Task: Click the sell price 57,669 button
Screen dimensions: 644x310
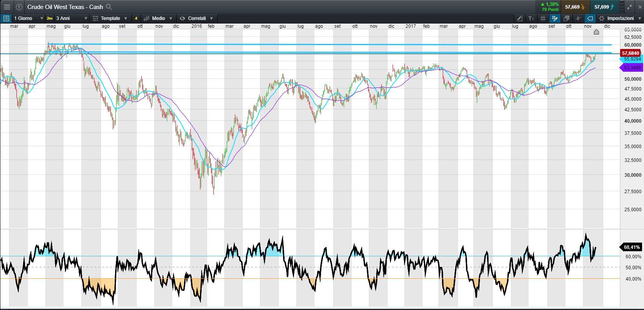Action: [x=575, y=7]
